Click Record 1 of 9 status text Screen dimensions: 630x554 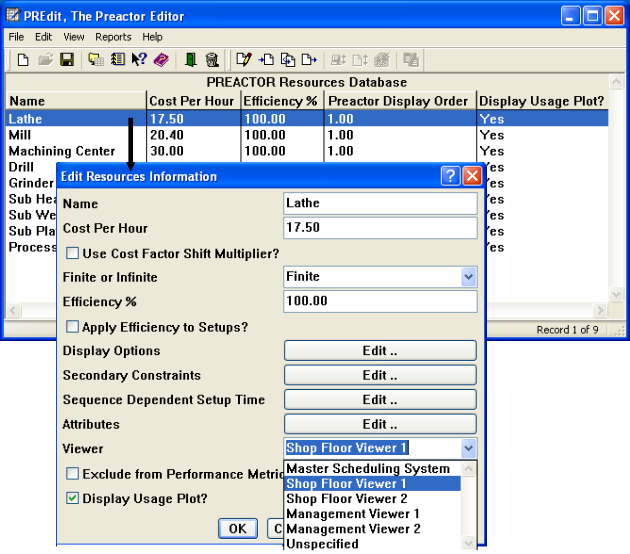tap(567, 330)
